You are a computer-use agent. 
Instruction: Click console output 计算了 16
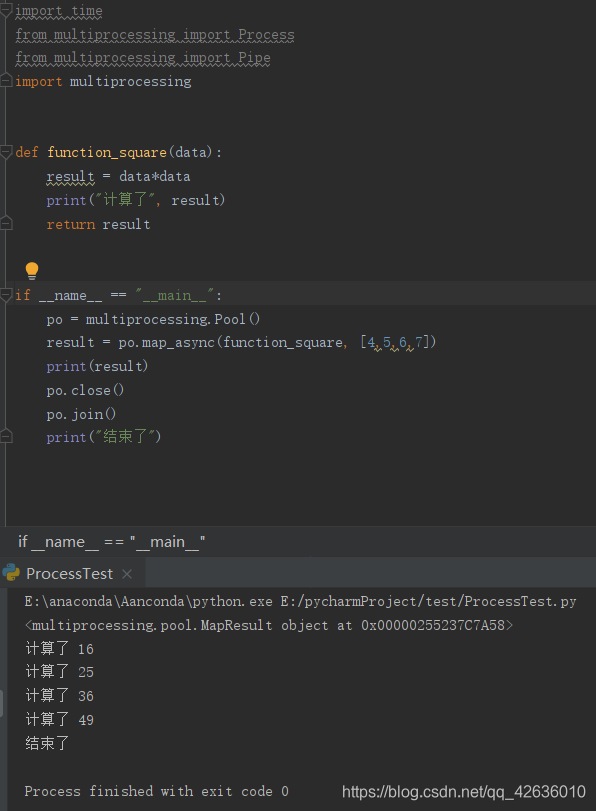(59, 649)
